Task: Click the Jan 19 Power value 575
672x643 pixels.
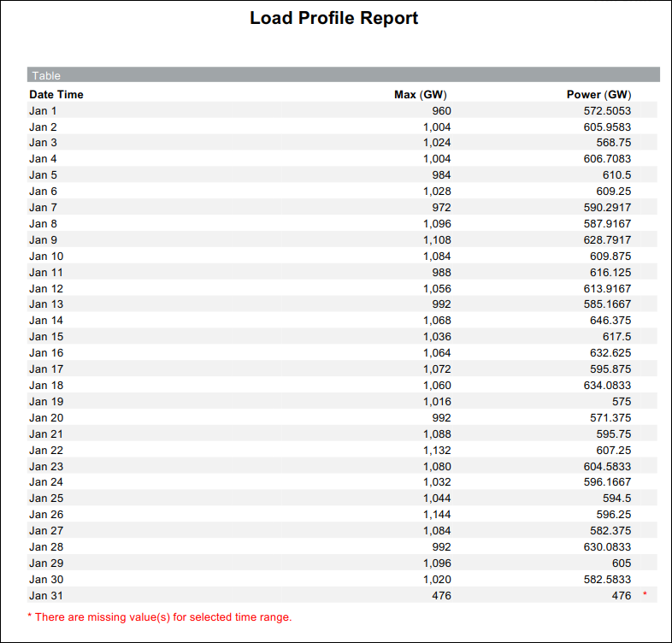Action: point(621,401)
